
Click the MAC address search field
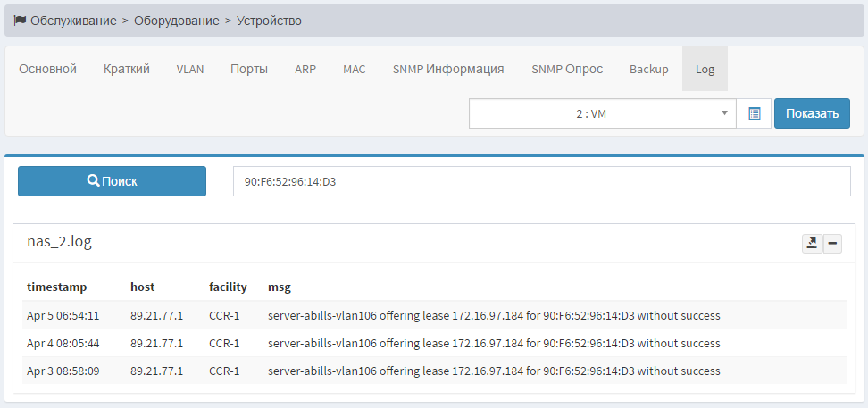click(x=541, y=181)
